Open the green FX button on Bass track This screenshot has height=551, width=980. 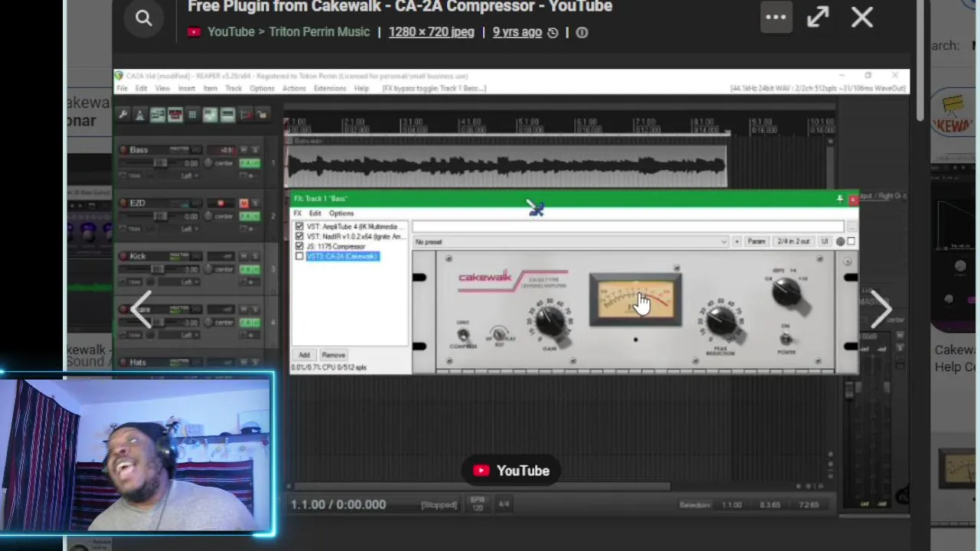click(x=250, y=163)
